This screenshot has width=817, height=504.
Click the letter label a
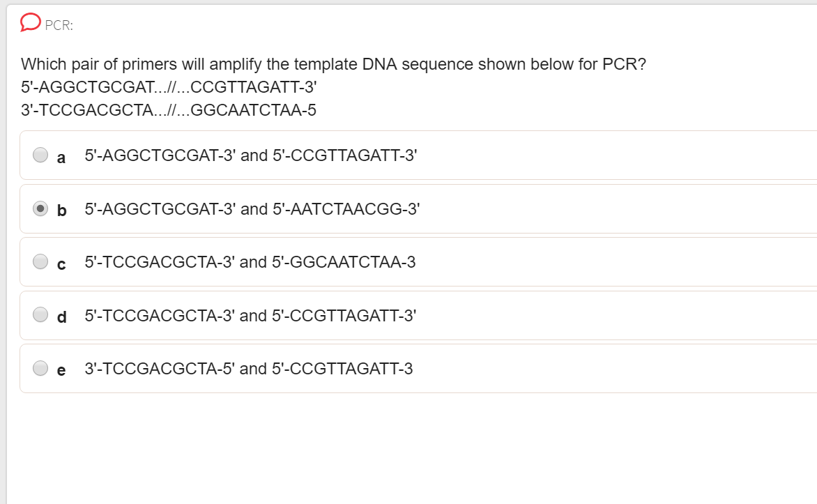[61, 158]
